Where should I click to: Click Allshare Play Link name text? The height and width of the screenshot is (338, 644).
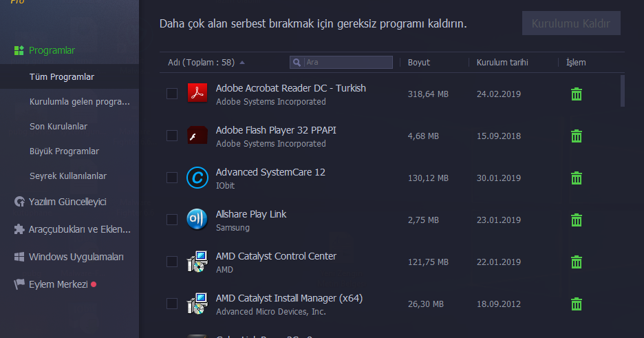coord(251,214)
